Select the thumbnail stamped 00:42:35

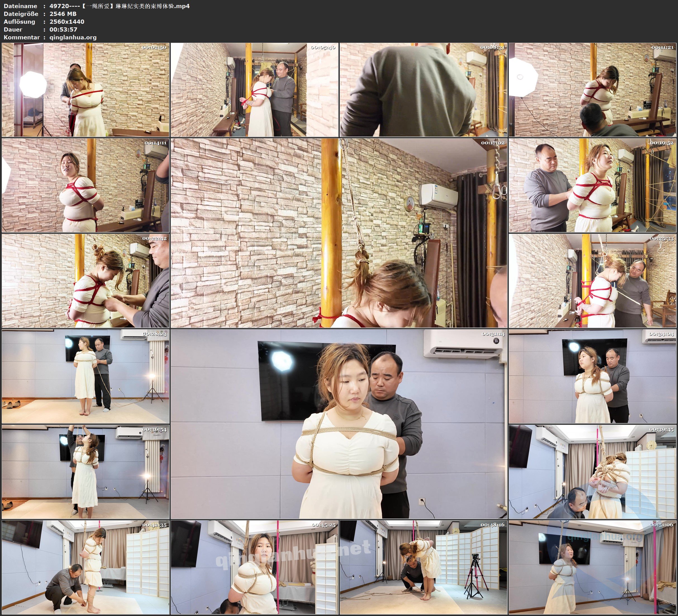pos(85,567)
